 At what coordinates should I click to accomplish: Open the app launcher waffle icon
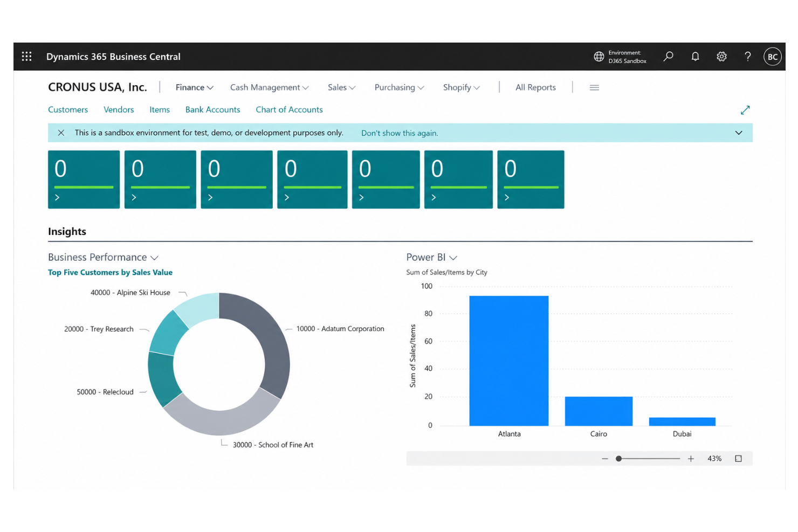26,56
